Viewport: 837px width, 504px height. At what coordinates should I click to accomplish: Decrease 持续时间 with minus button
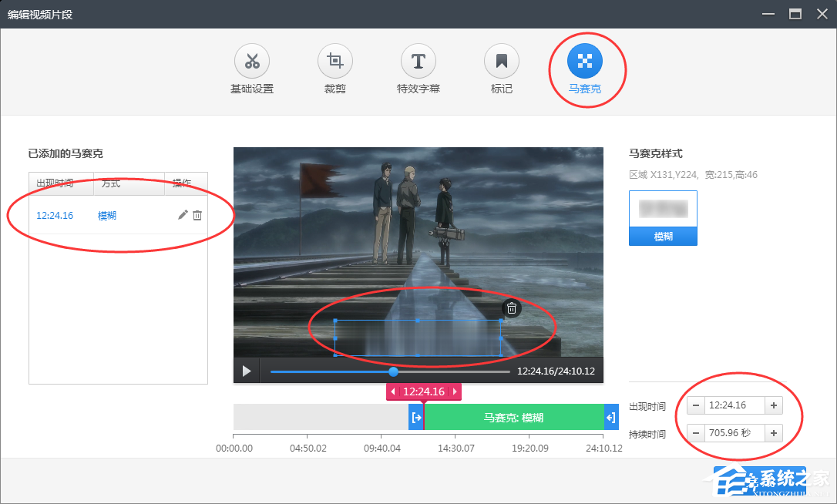point(696,432)
